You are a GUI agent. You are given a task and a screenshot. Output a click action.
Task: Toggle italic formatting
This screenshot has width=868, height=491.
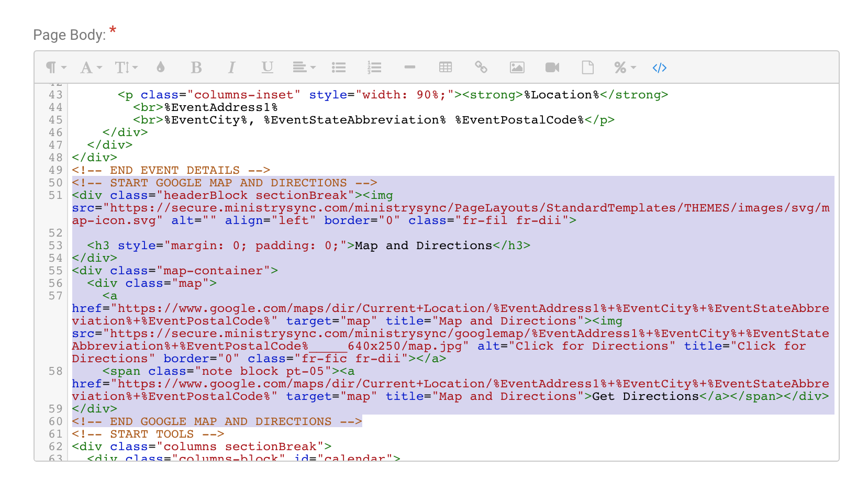point(231,68)
